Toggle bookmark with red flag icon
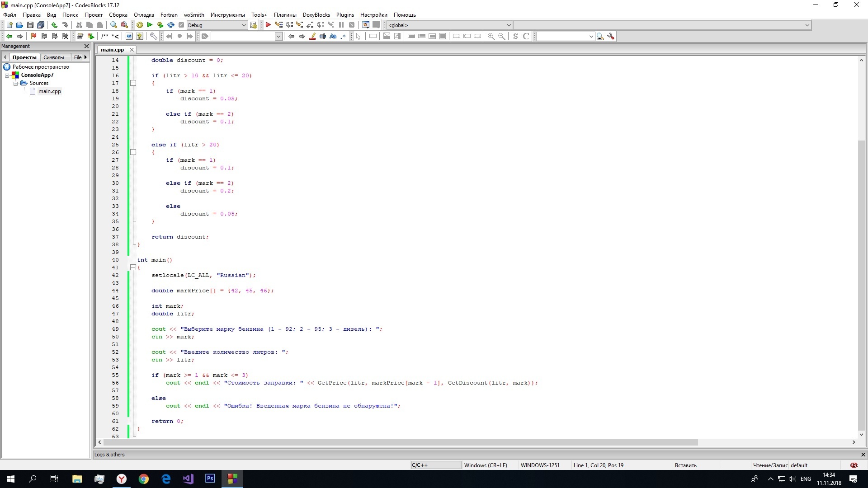 pos(33,36)
